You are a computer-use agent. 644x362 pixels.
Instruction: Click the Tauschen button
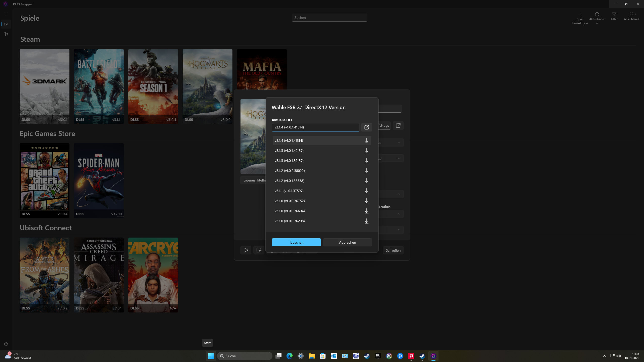click(x=296, y=242)
